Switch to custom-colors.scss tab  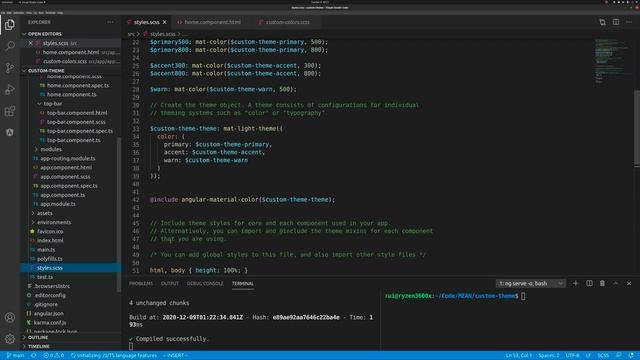click(287, 22)
